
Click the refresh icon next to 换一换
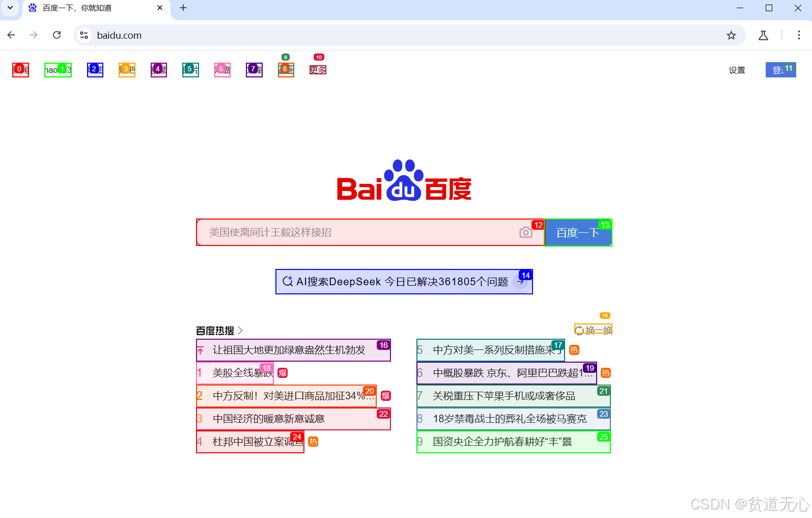tap(579, 331)
